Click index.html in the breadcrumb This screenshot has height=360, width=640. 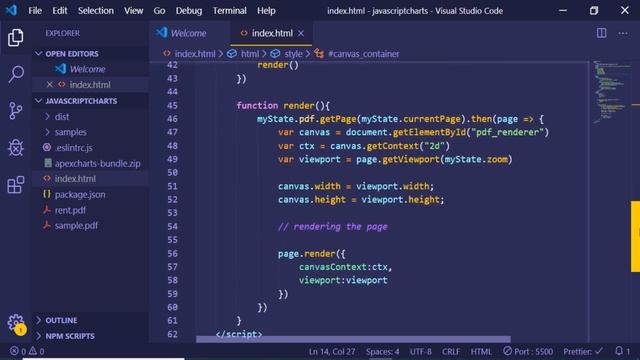pos(195,53)
